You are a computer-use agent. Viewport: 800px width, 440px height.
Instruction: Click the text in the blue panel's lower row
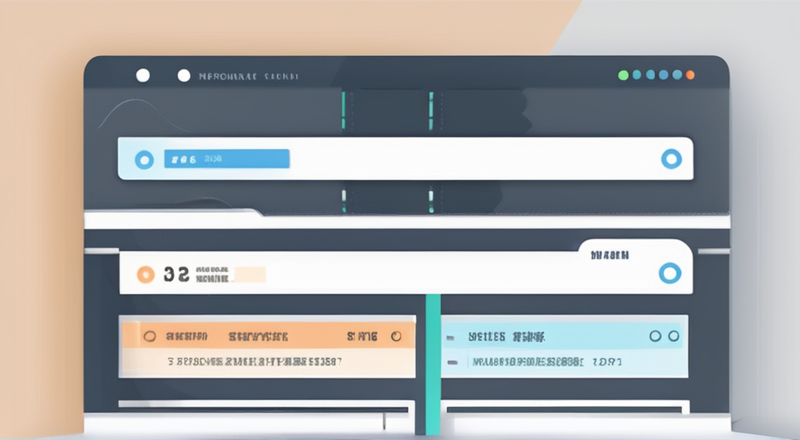(x=547, y=362)
